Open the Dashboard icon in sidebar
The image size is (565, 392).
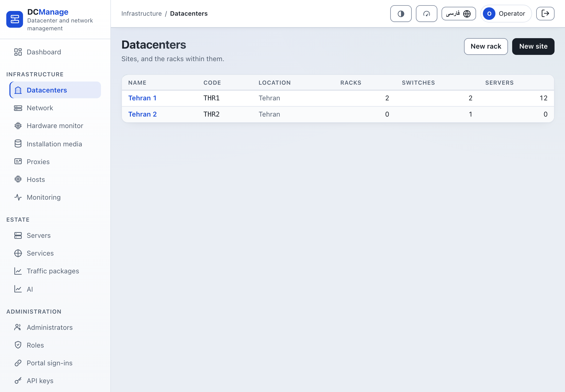click(x=18, y=52)
